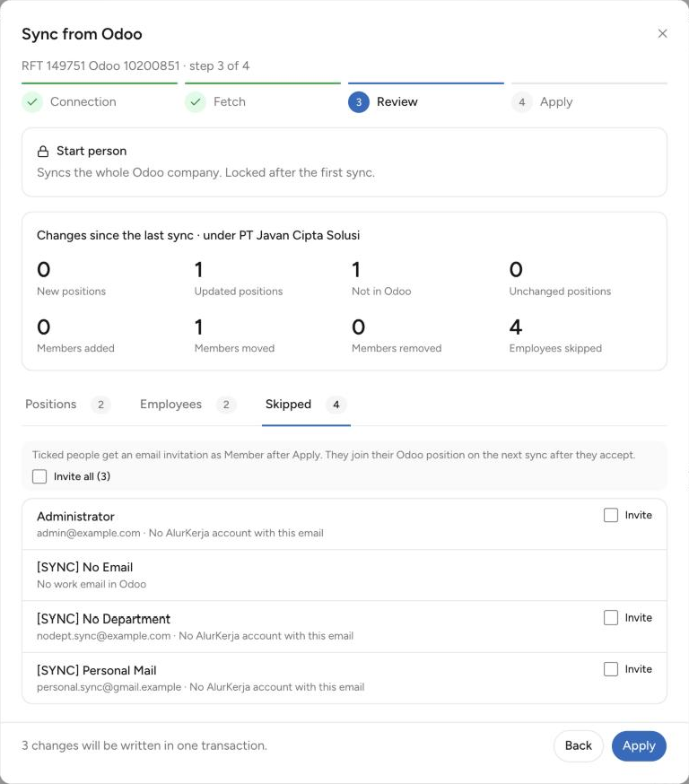Tick Invite checkbox for [SYNC] No Department
The width and height of the screenshot is (689, 784).
[x=611, y=617]
